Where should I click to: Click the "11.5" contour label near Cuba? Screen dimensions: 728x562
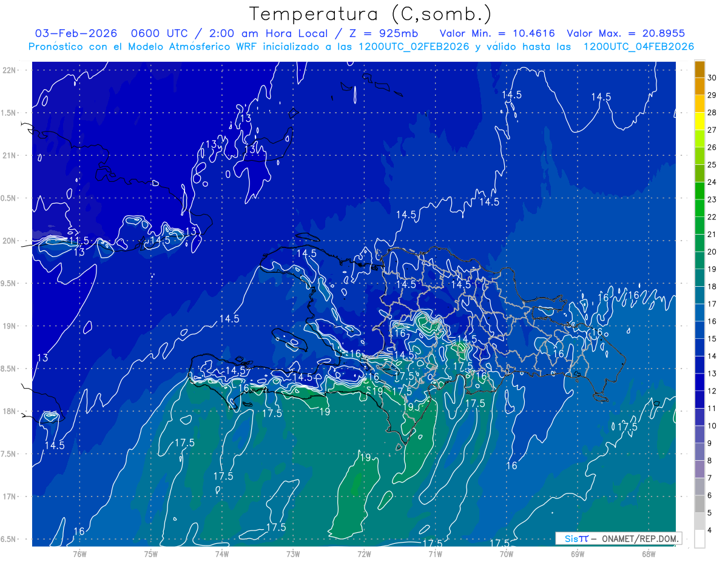click(x=78, y=241)
